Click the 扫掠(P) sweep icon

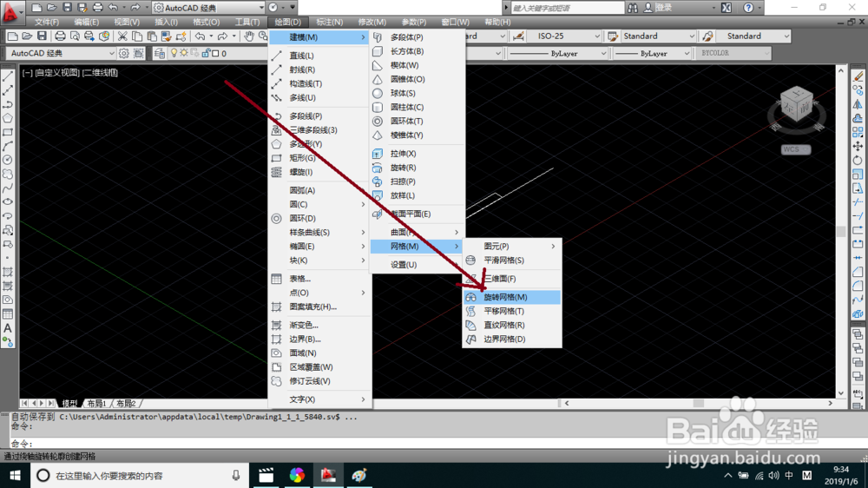(x=378, y=181)
